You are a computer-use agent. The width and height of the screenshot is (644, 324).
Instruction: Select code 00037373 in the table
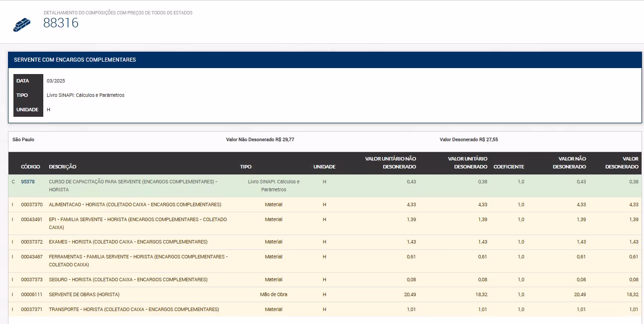click(32, 280)
